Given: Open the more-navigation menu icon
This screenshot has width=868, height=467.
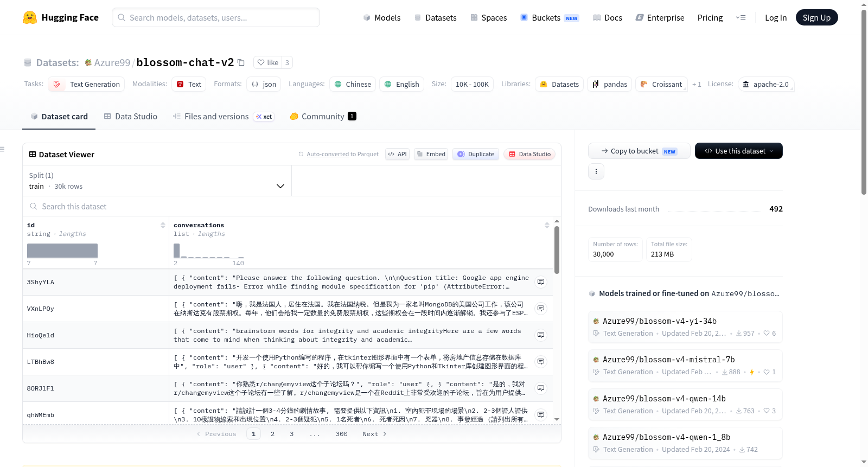Looking at the screenshot, I should coord(741,17).
